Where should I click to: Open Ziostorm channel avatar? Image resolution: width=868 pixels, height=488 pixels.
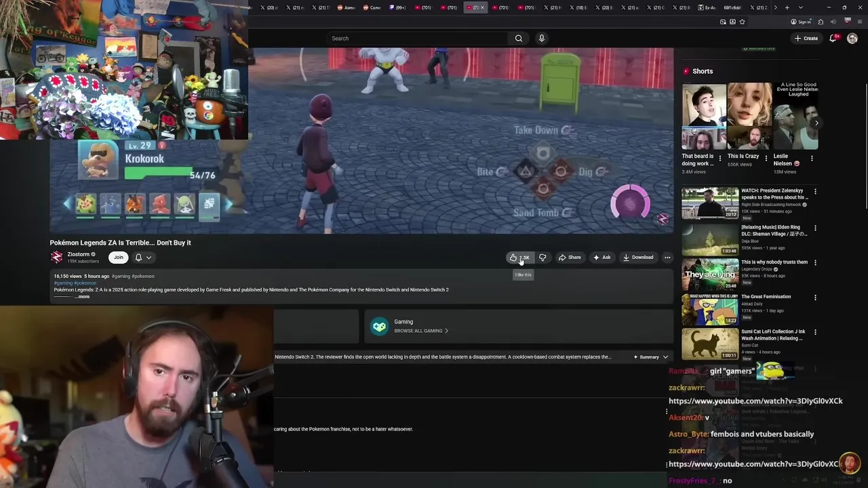pos(56,257)
